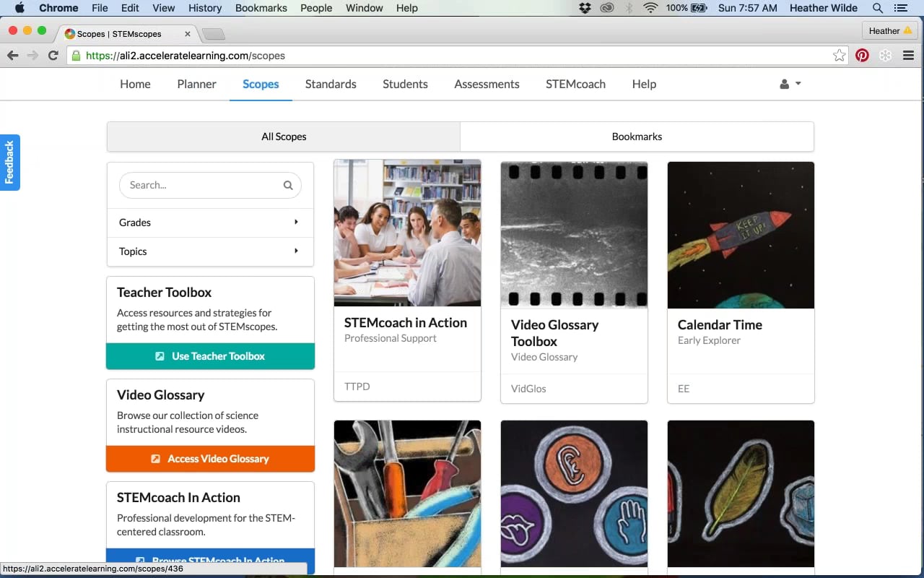924x578 pixels.
Task: Open the Standards nav tab
Action: [x=331, y=84]
